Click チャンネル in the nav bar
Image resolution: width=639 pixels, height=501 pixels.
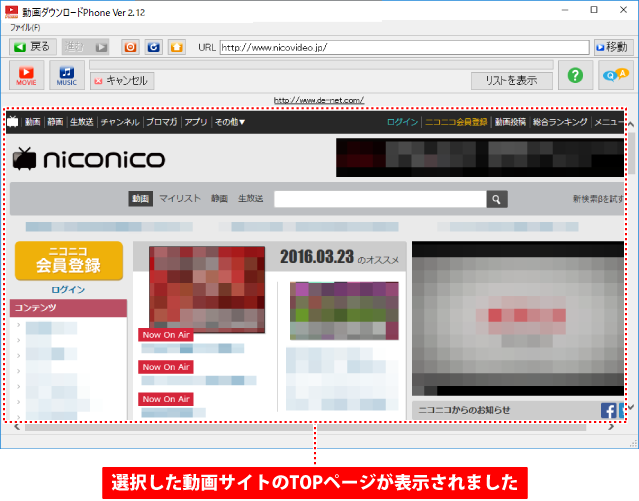pos(120,122)
